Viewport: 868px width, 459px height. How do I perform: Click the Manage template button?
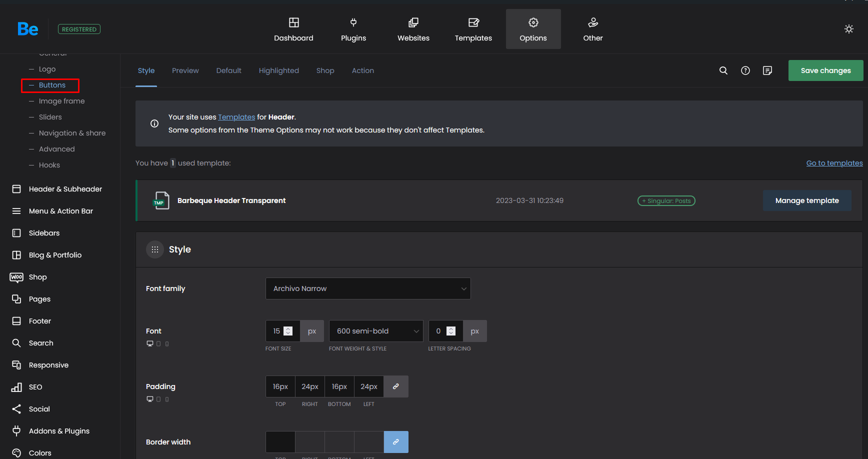(807, 200)
